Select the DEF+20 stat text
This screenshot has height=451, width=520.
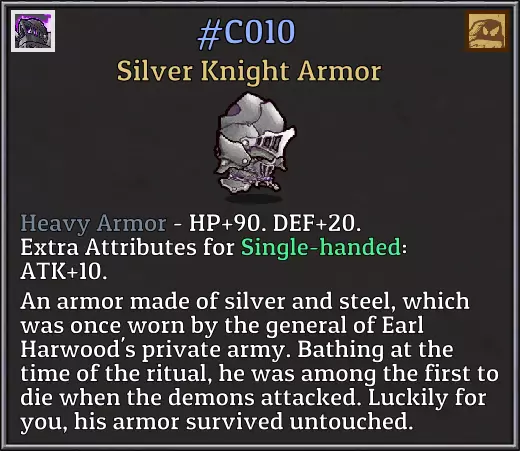[317, 223]
